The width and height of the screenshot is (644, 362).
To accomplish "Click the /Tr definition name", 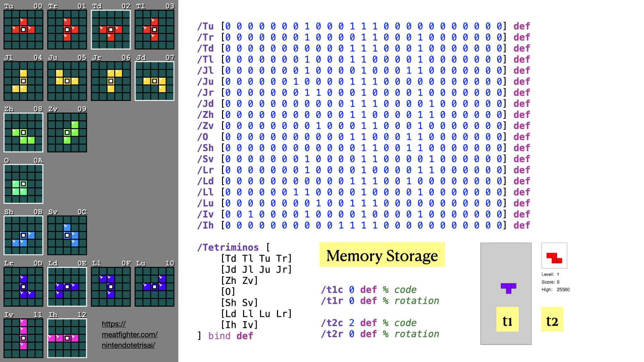I will point(205,37).
